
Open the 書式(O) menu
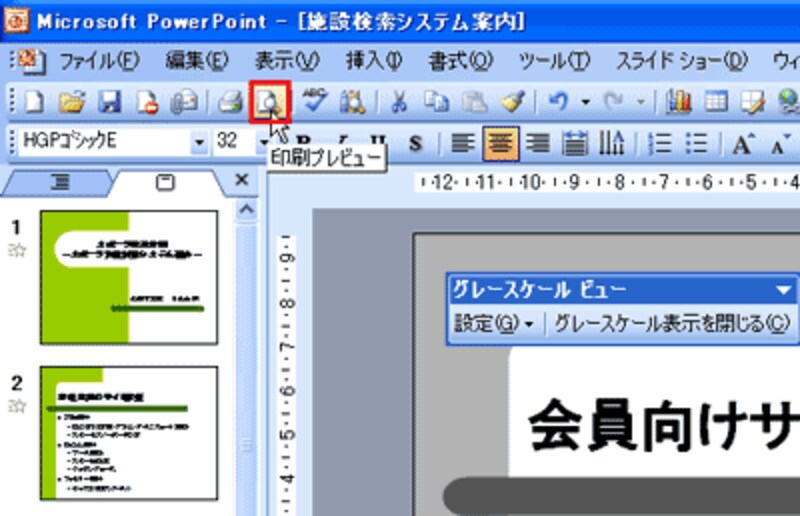(460, 61)
